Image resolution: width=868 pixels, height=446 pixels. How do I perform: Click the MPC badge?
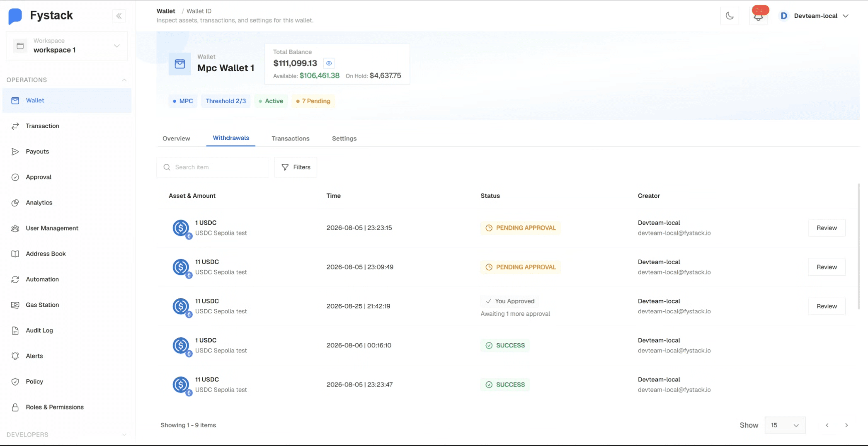(183, 101)
